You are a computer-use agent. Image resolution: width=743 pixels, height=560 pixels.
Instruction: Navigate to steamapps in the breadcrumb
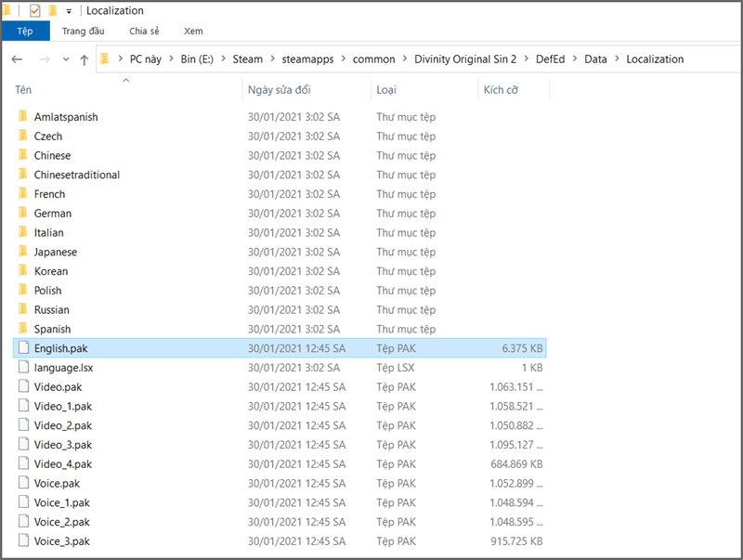pyautogui.click(x=307, y=59)
